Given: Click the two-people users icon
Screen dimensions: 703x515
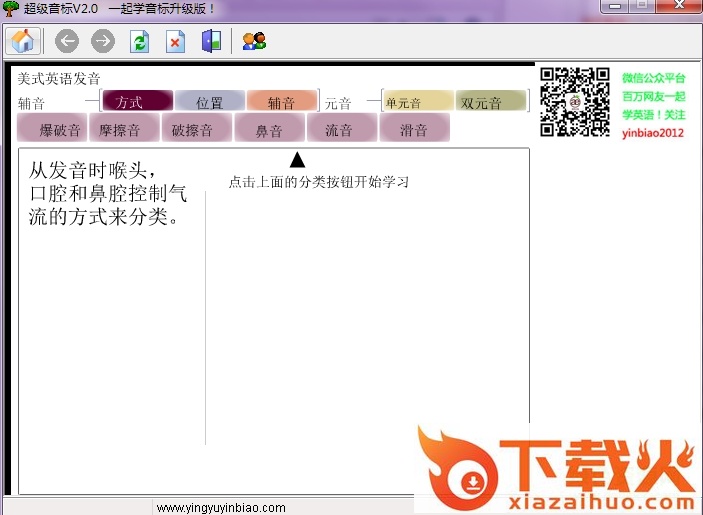Looking at the screenshot, I should (254, 41).
